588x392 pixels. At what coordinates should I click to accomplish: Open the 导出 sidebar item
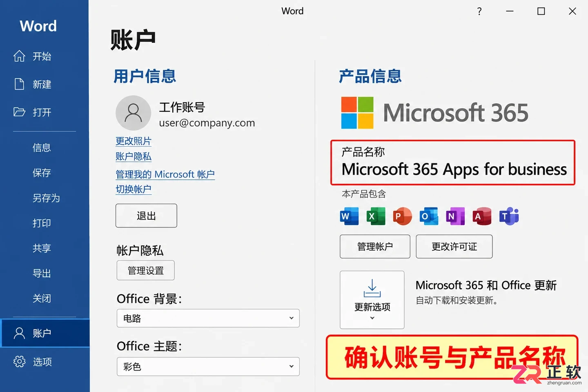pyautogui.click(x=42, y=273)
